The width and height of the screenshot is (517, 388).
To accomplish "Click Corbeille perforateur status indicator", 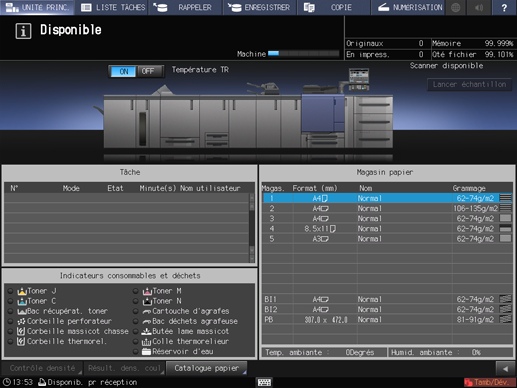I will (x=10, y=321).
